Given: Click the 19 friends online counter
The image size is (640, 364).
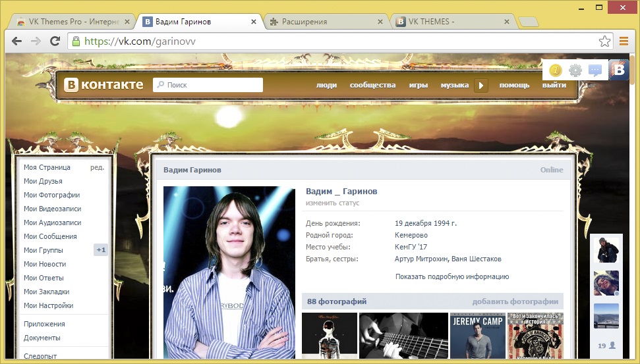Looking at the screenshot, I should click(606, 346).
